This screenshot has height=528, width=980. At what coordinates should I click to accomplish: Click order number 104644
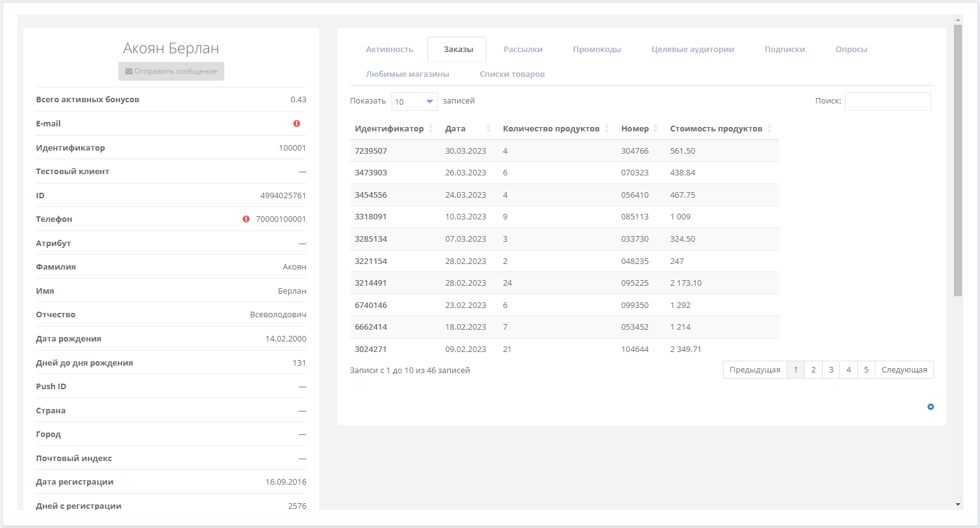coord(635,350)
